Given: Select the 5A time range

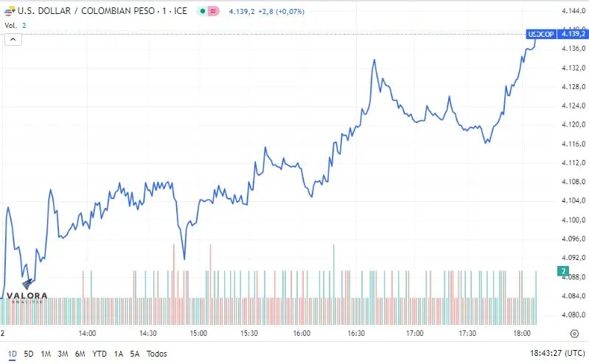Looking at the screenshot, I should click(x=134, y=354).
